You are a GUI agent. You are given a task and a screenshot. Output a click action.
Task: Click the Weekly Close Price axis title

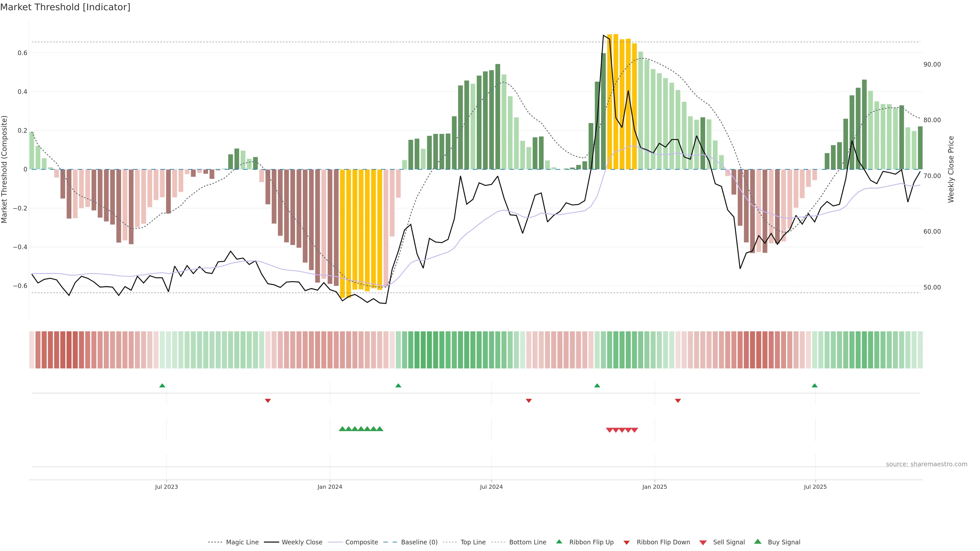pos(951,169)
